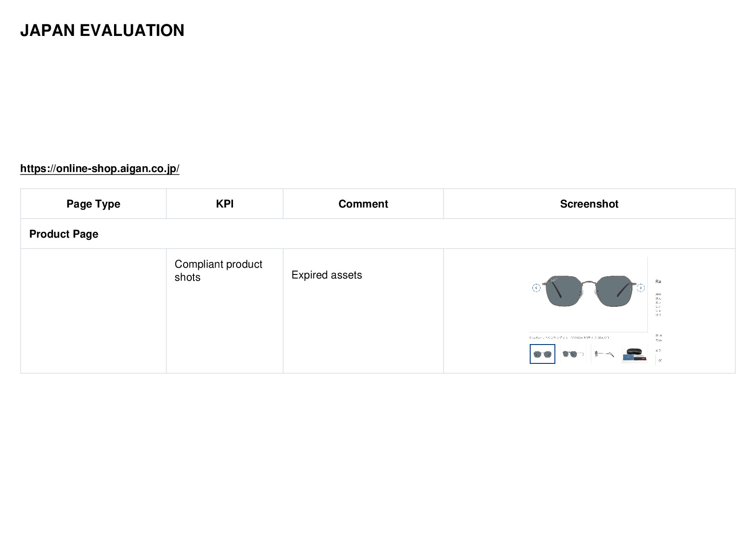Click the Screenshot column header
The image size is (756, 535).
tap(589, 204)
